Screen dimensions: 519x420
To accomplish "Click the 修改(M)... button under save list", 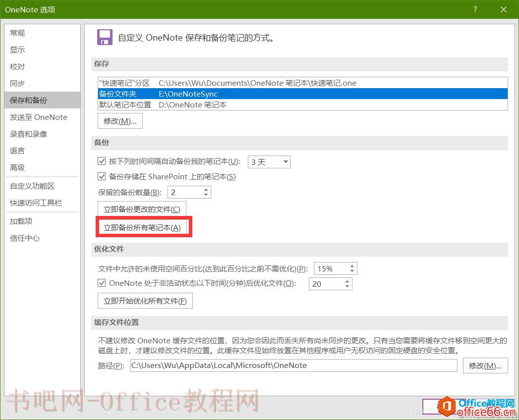I will click(x=120, y=121).
